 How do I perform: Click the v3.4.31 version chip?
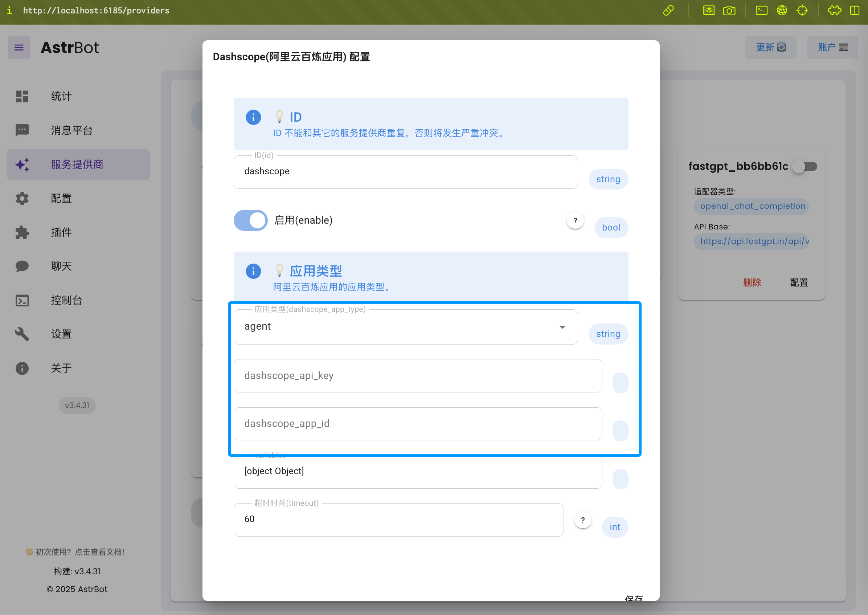click(x=77, y=405)
